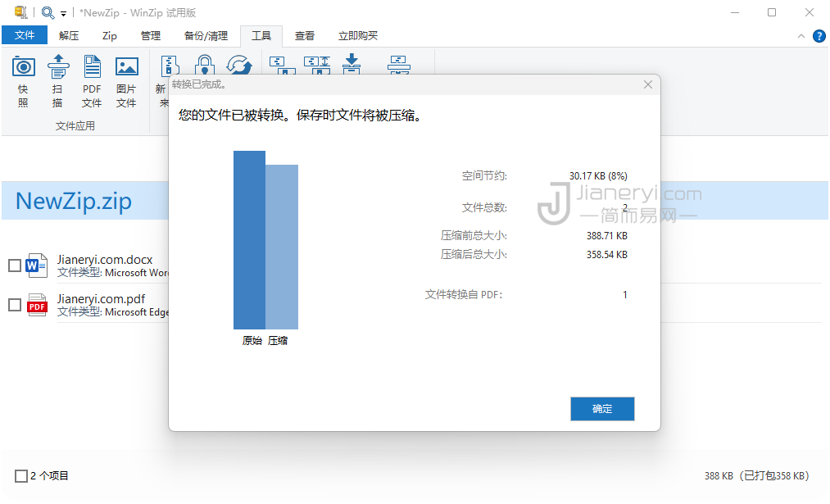Toggle the select-all checkbox beside 2 个项目
830x504 pixels.
21,476
